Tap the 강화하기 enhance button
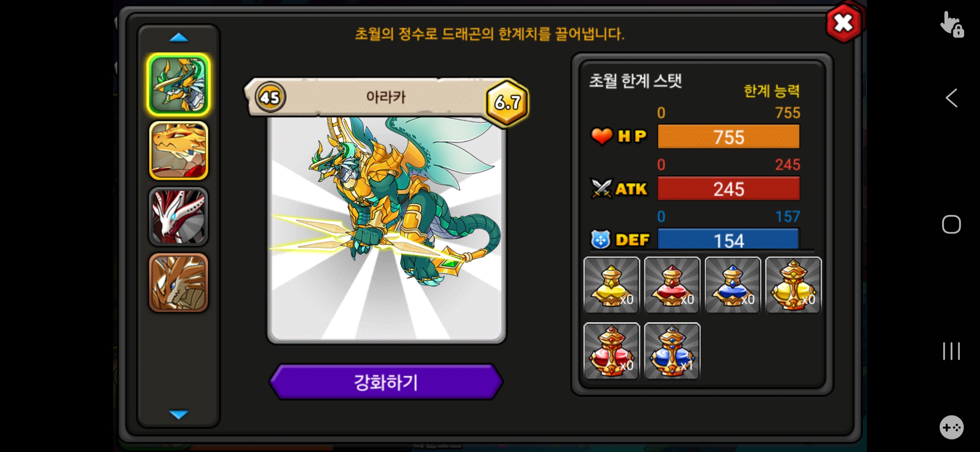 (386, 382)
